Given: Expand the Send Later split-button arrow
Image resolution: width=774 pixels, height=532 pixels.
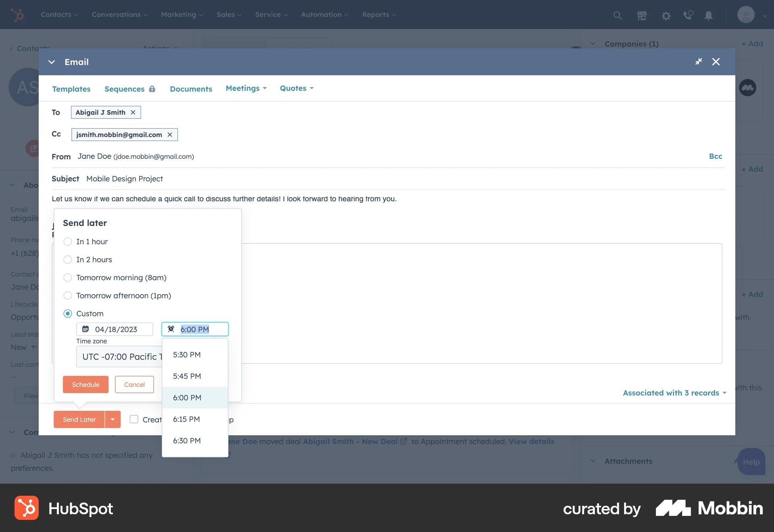Looking at the screenshot, I should [113, 419].
